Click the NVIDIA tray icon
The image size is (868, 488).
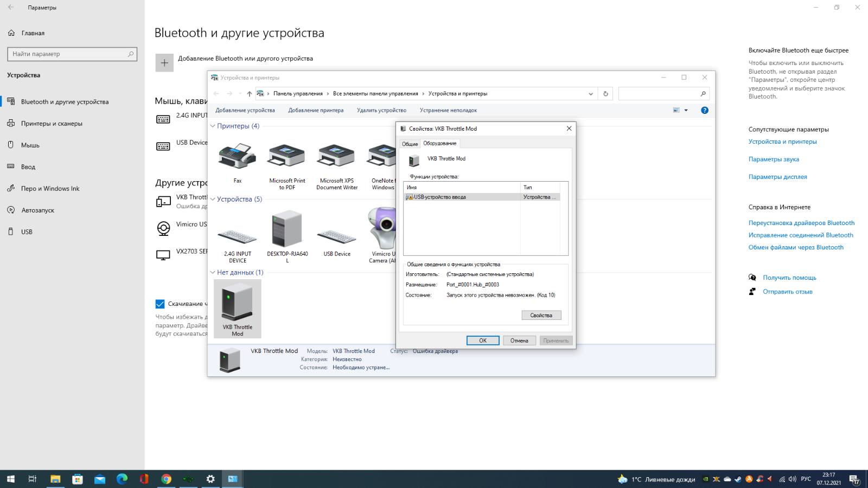pos(705,479)
